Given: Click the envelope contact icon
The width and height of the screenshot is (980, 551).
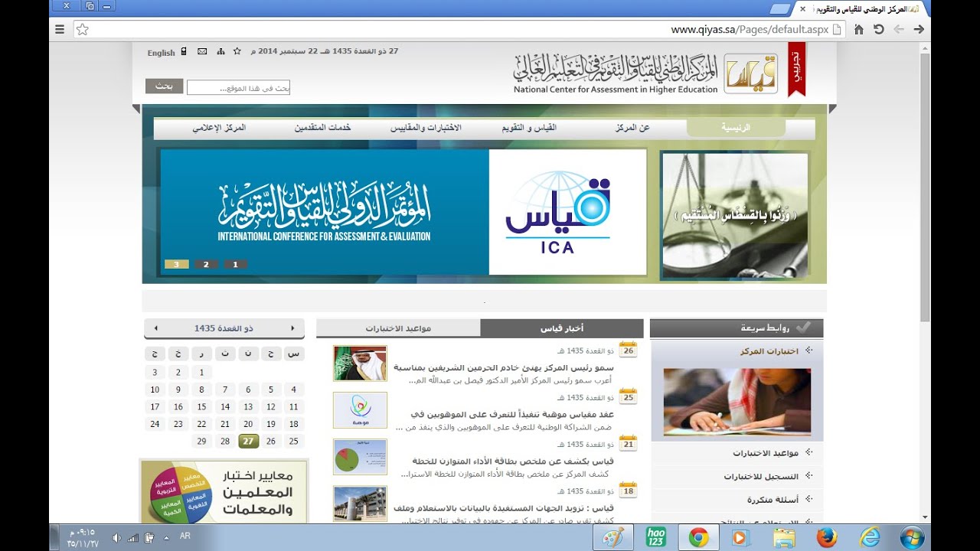Looking at the screenshot, I should pyautogui.click(x=202, y=52).
